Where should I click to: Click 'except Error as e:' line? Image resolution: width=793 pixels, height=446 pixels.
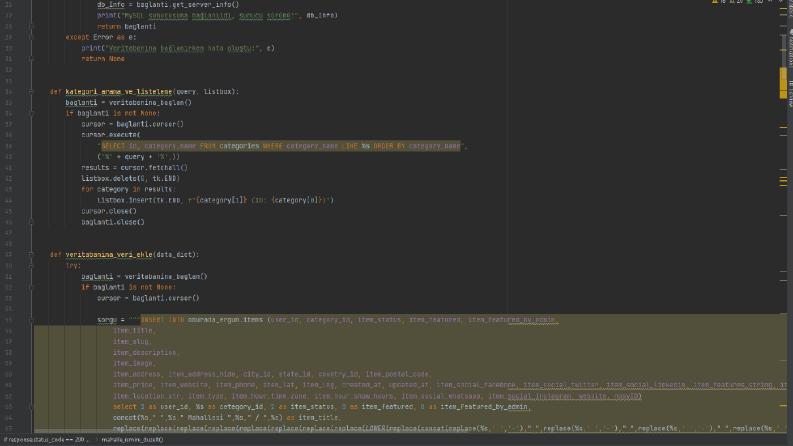pos(101,37)
